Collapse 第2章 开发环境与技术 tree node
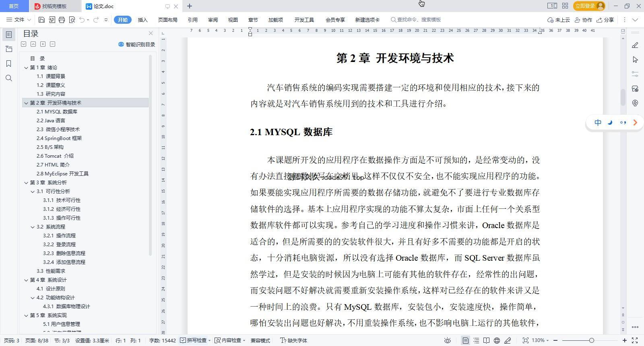 point(26,103)
